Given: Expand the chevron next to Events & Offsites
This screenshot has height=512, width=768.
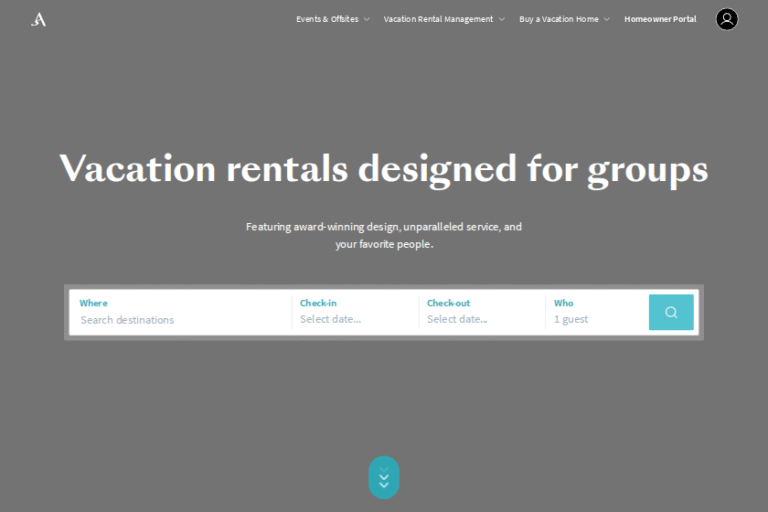Looking at the screenshot, I should tap(367, 19).
